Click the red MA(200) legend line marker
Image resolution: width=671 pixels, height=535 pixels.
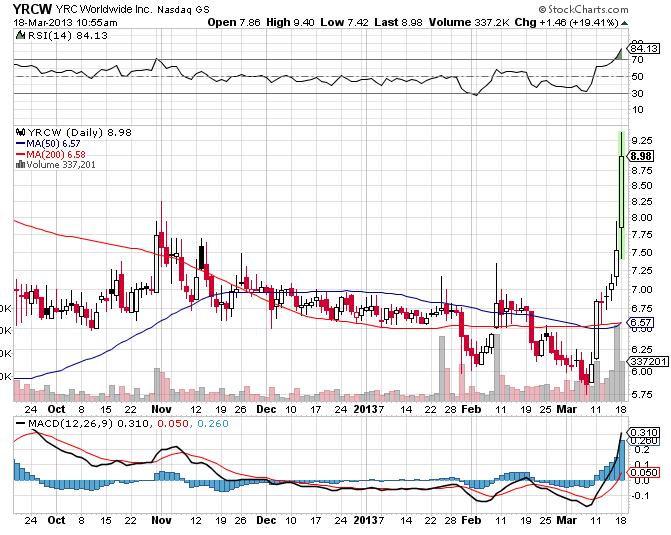tap(19, 155)
